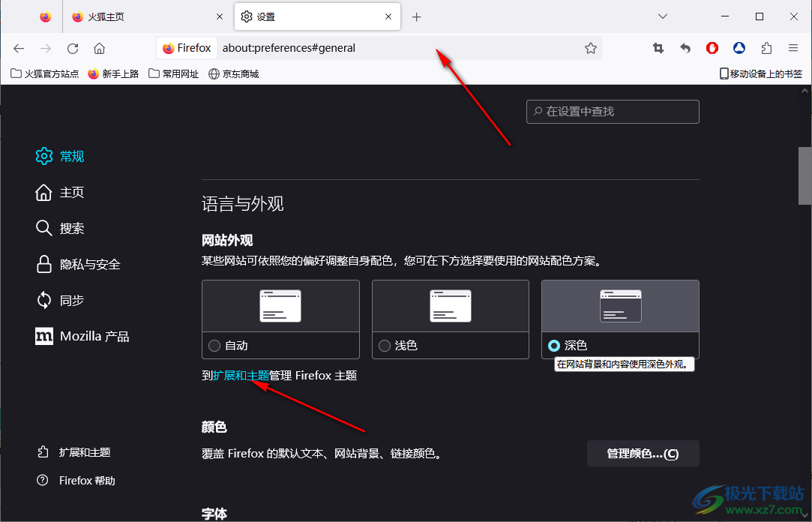Click the scrollbar up arrow
Image resolution: width=812 pixels, height=522 pixels.
coord(805,91)
